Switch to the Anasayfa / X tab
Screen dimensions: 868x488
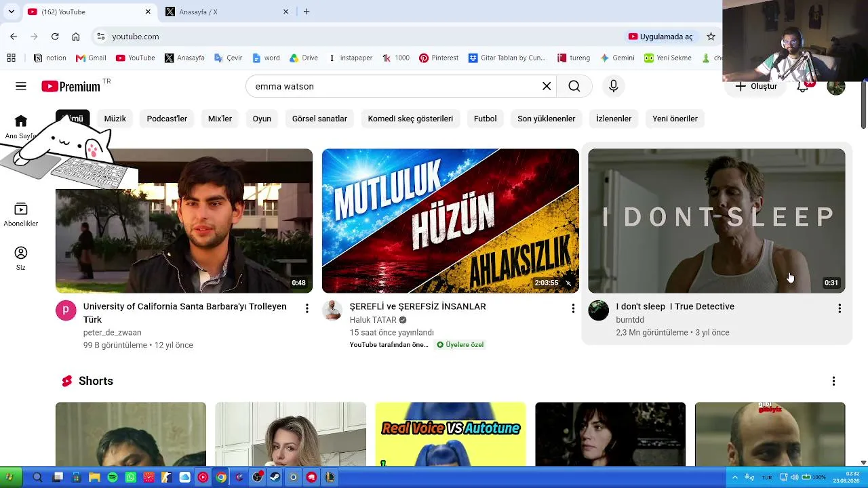[227, 12]
